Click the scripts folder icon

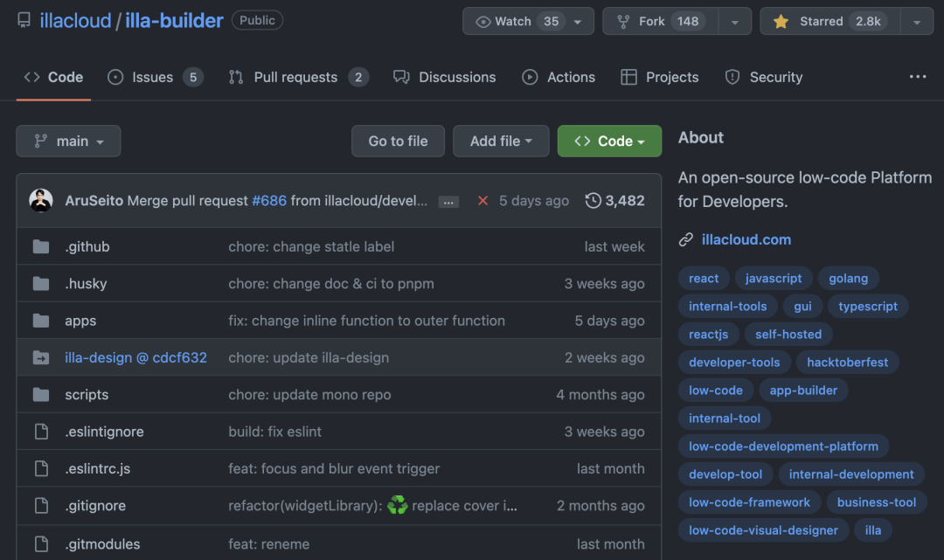click(41, 395)
